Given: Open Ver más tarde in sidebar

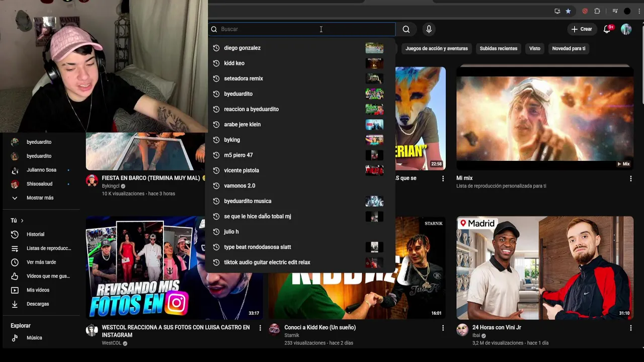Looking at the screenshot, I should [40, 262].
